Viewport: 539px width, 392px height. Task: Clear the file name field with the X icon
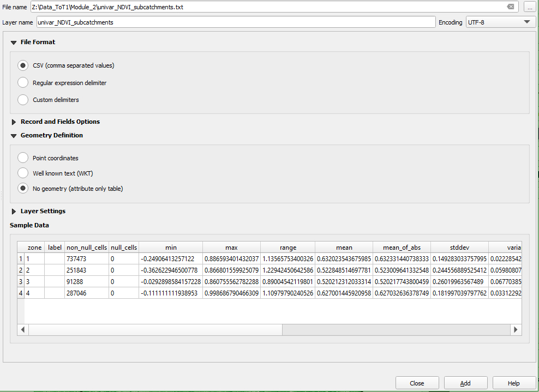511,7
